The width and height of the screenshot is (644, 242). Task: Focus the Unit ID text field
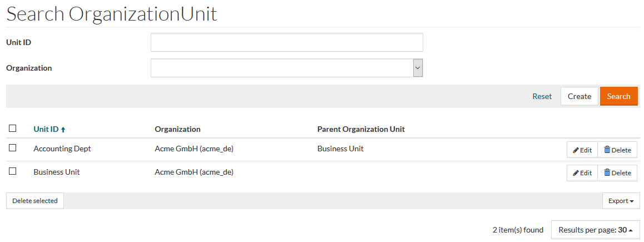pyautogui.click(x=286, y=42)
